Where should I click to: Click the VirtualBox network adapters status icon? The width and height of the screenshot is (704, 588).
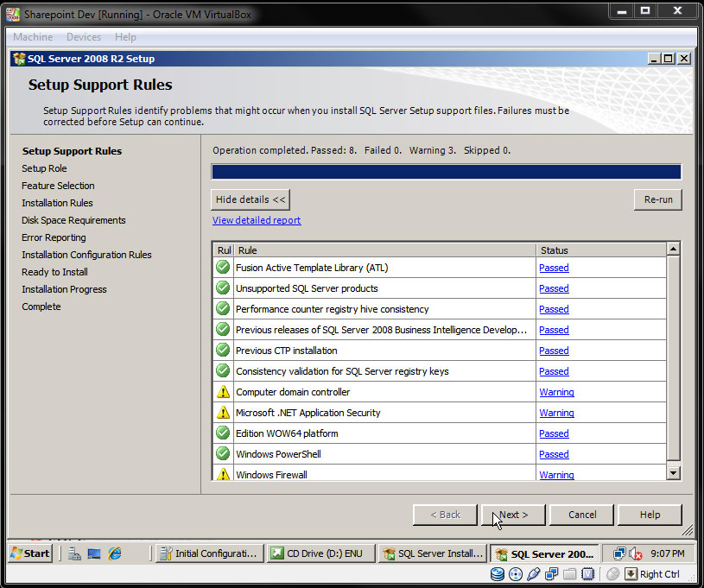(x=551, y=573)
